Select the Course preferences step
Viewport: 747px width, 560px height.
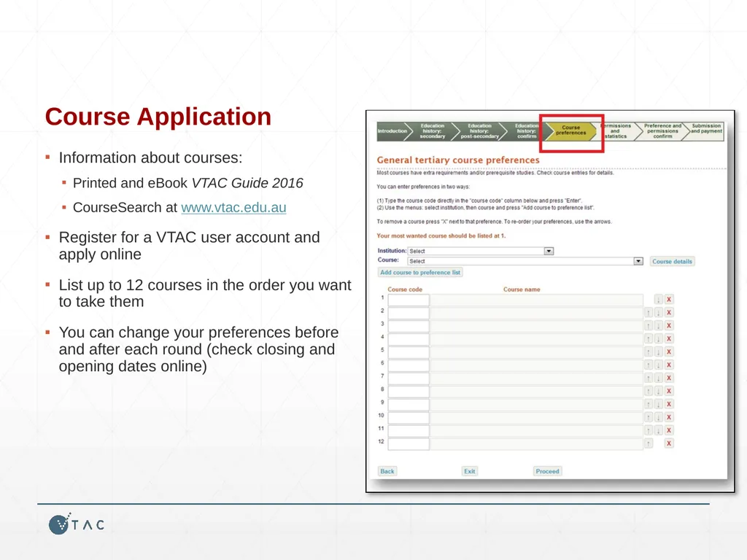[x=570, y=131]
